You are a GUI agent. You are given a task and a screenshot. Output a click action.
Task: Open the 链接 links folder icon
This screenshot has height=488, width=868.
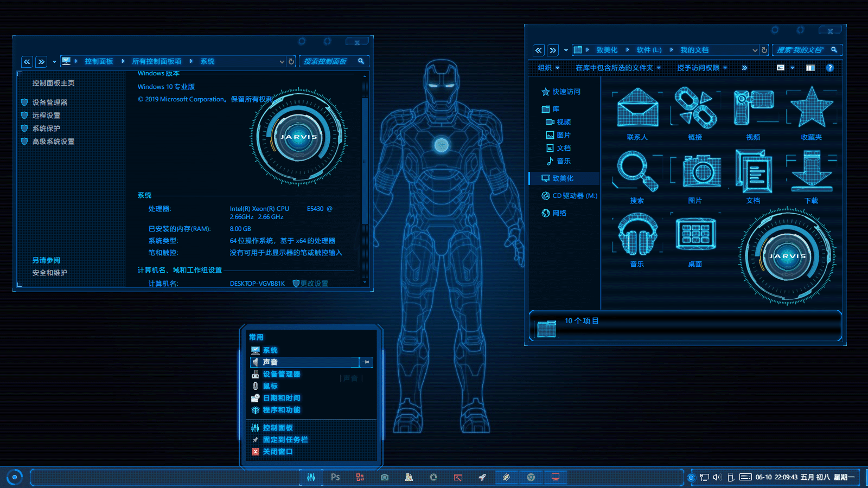695,108
